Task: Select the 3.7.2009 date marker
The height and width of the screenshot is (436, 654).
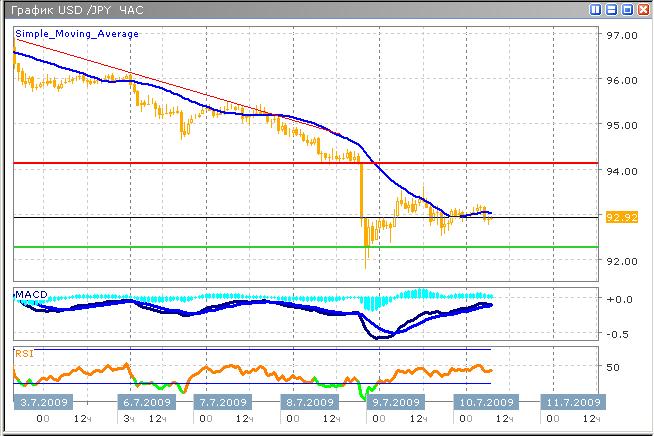Action: click(x=41, y=402)
